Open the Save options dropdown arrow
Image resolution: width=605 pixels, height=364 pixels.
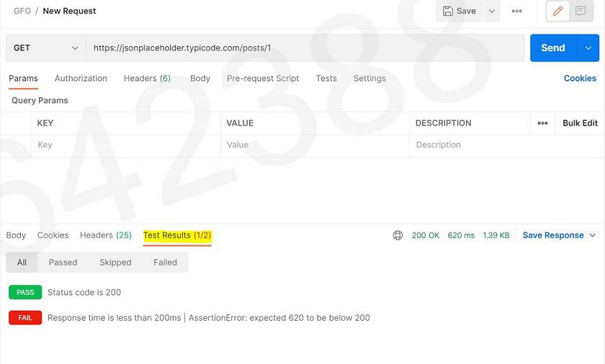click(x=492, y=12)
